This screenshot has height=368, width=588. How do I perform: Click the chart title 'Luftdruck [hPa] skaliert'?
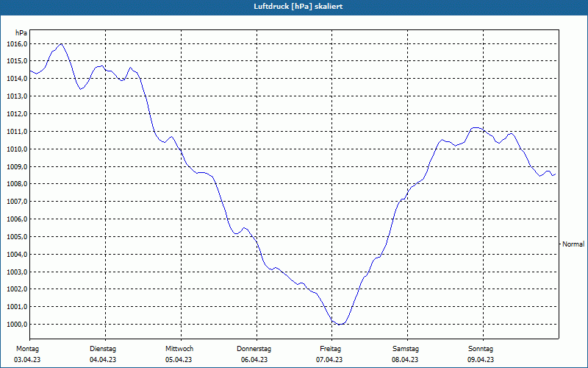point(298,7)
